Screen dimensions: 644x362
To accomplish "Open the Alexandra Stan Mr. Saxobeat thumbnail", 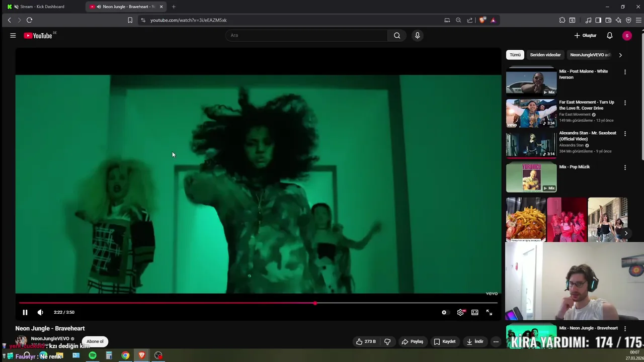I will (x=531, y=144).
